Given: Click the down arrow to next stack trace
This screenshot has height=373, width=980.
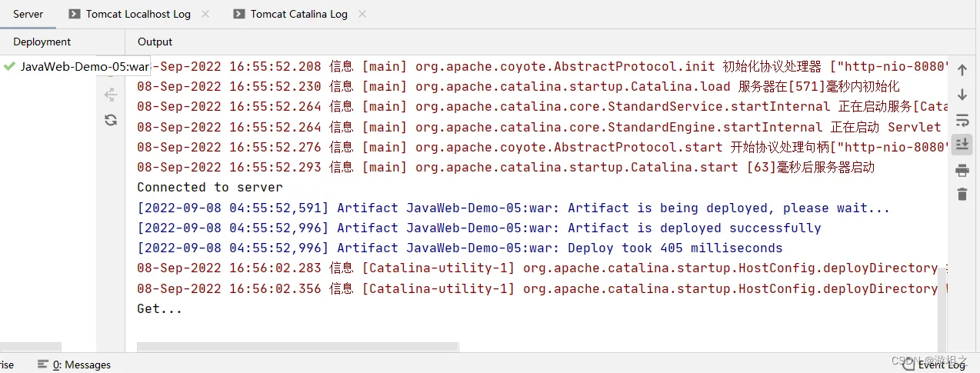Looking at the screenshot, I should pyautogui.click(x=962, y=95).
